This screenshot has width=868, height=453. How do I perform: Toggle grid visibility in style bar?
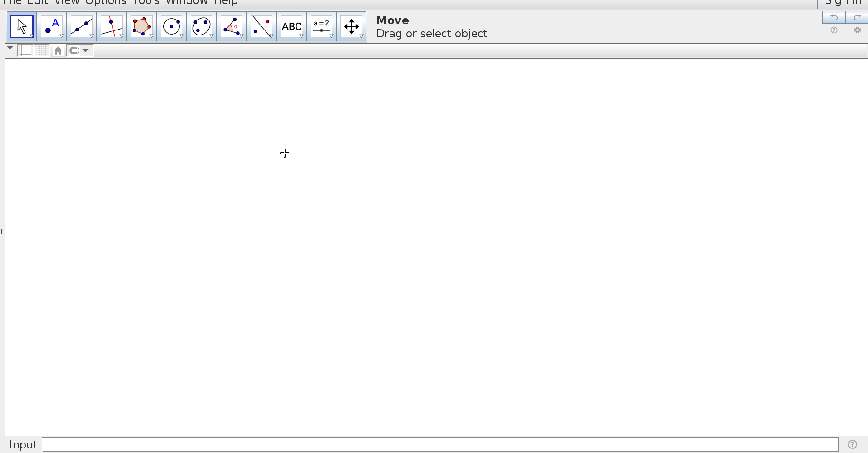click(42, 50)
